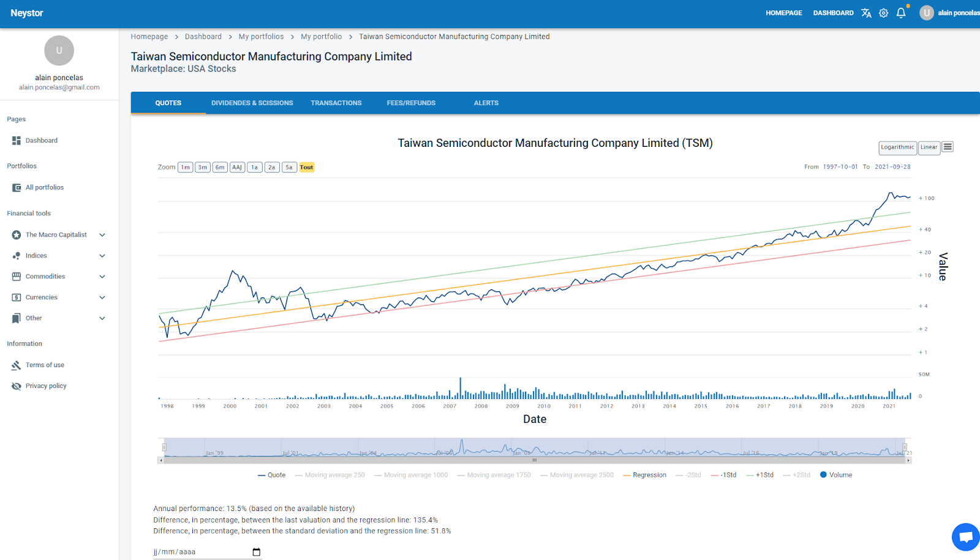Click the To date field 2021-09-28
This screenshot has height=560, width=980.
[x=892, y=167]
